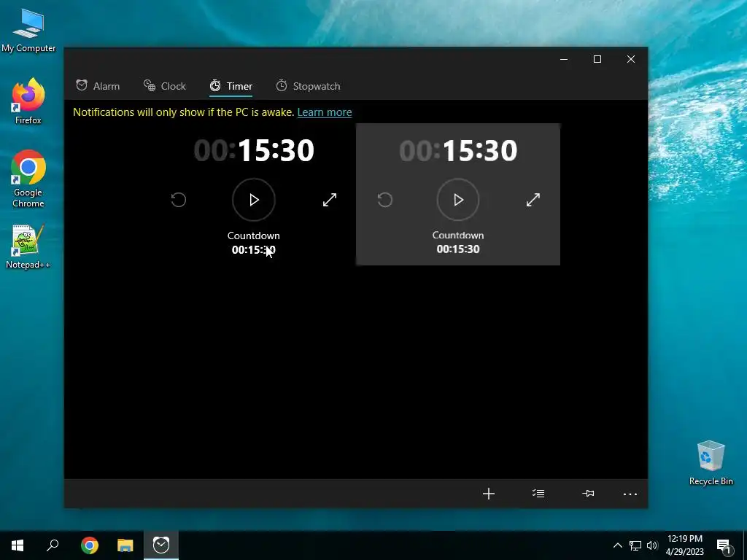
Task: Switch to the Alarm tab
Action: click(98, 86)
